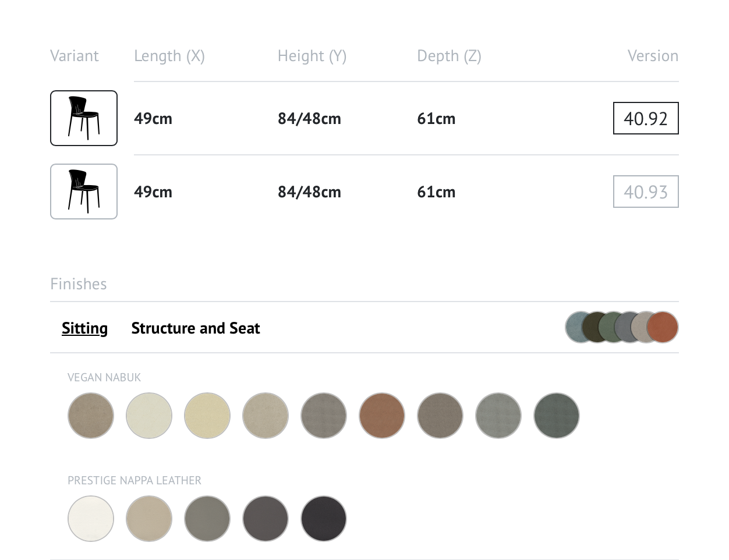This screenshot has width=729, height=560.
Task: Choose the olive grey Prestige Nappa Leather swatch
Action: pyautogui.click(x=207, y=519)
